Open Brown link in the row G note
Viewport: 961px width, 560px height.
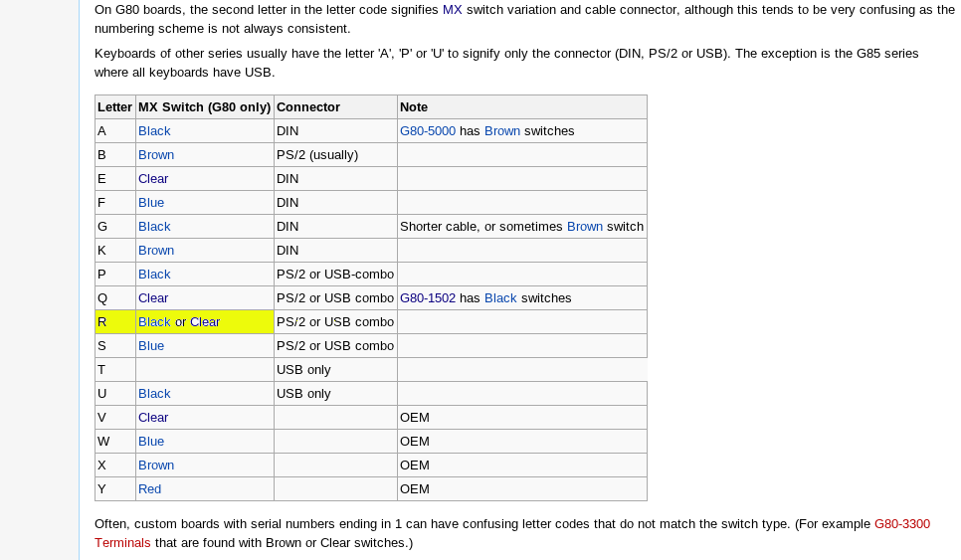(585, 227)
